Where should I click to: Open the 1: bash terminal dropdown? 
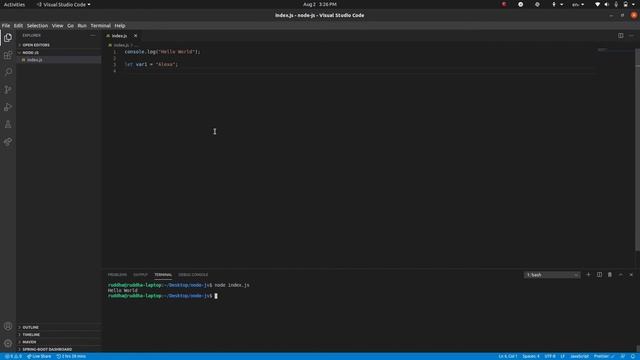[552, 275]
